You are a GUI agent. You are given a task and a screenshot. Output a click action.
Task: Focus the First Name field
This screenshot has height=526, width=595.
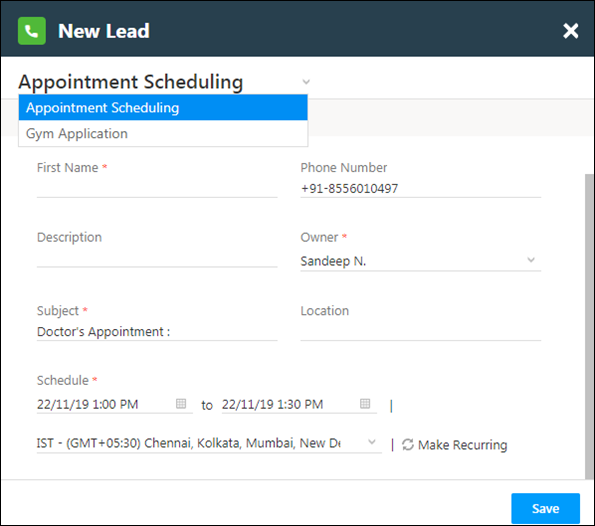[157, 188]
